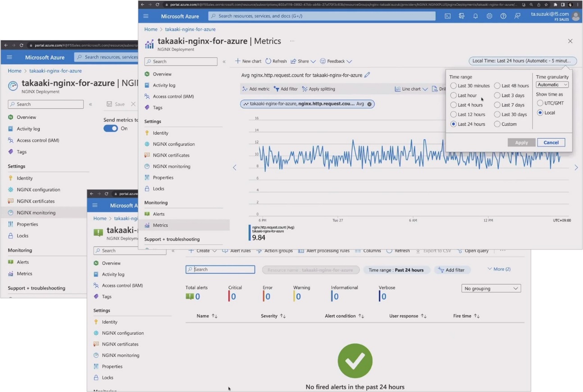Open the hamburger menu in the NGINX monitoring window
The width and height of the screenshot is (583, 392).
tap(9, 57)
